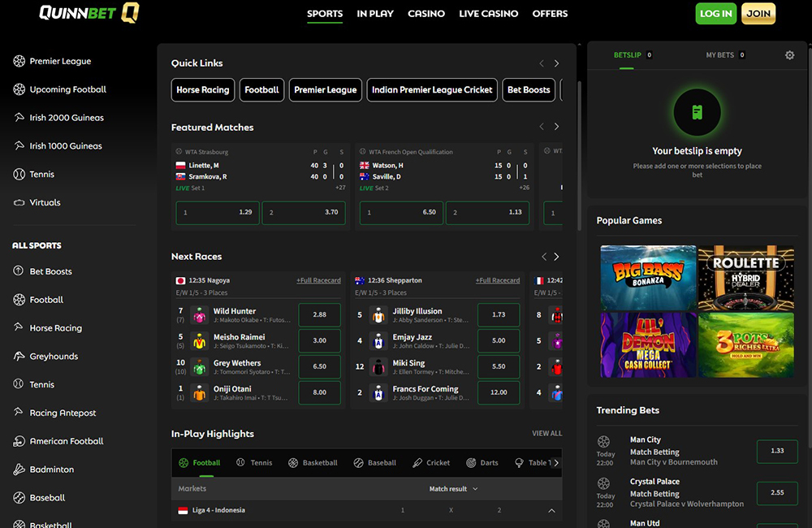Open betslip settings gear icon
This screenshot has width=812, height=528.
click(x=789, y=55)
